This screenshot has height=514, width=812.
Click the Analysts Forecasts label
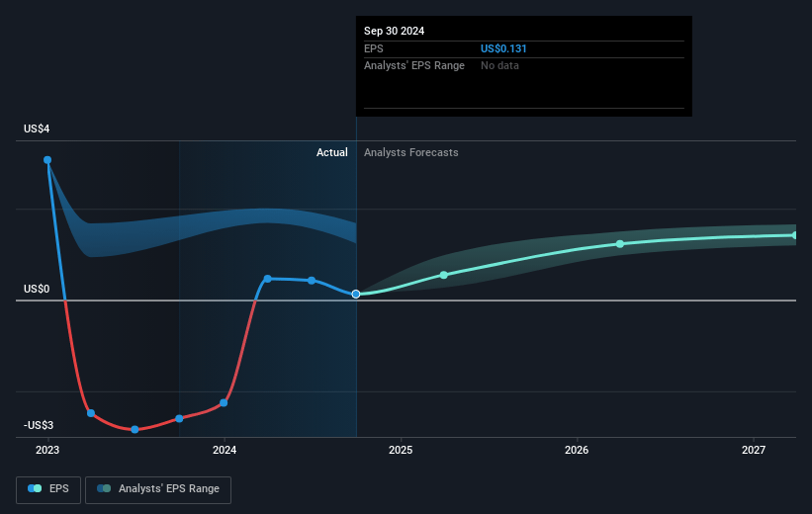coord(411,152)
